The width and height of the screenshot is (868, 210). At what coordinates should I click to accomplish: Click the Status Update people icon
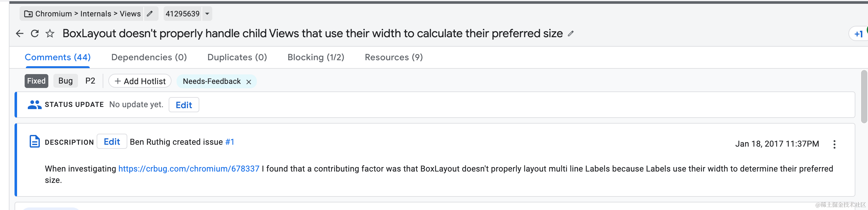[34, 104]
